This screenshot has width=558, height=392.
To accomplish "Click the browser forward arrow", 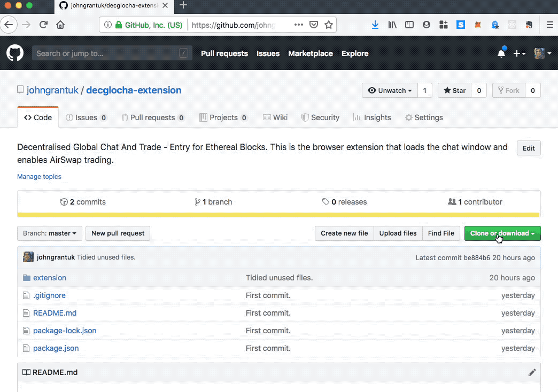I will point(26,25).
